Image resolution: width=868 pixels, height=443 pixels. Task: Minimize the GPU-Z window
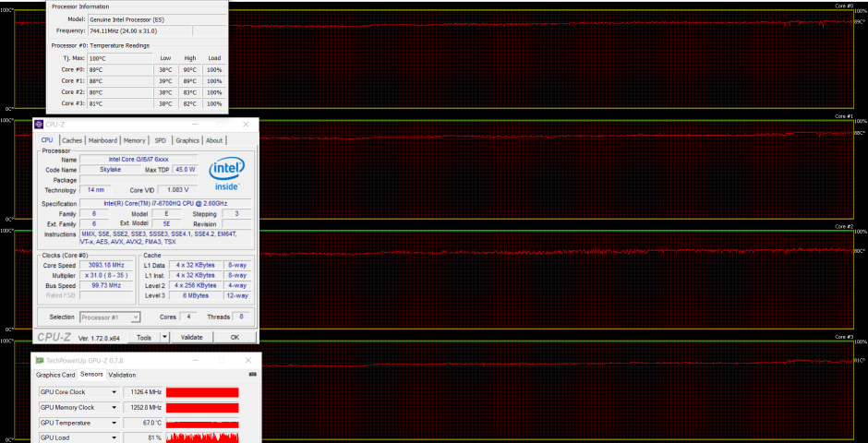point(195,360)
